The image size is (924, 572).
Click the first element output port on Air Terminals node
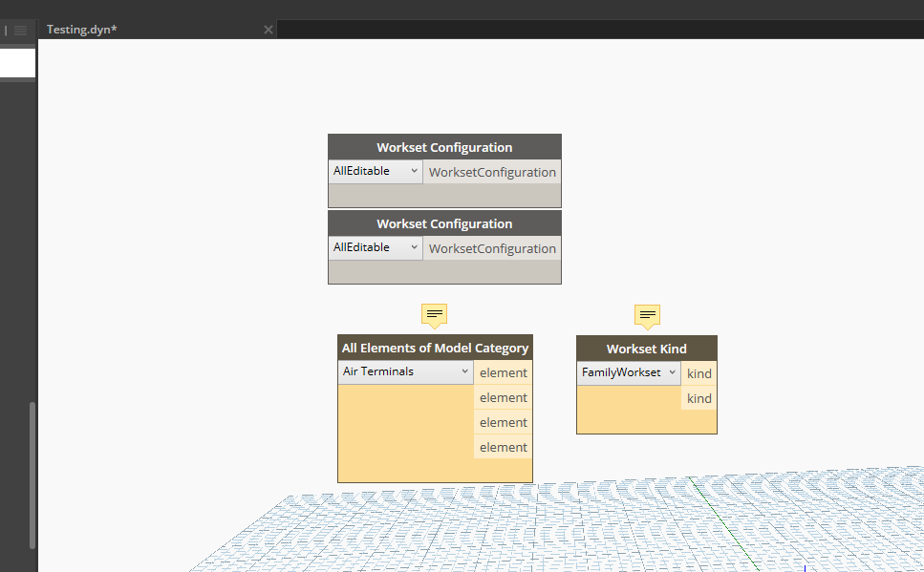point(503,372)
